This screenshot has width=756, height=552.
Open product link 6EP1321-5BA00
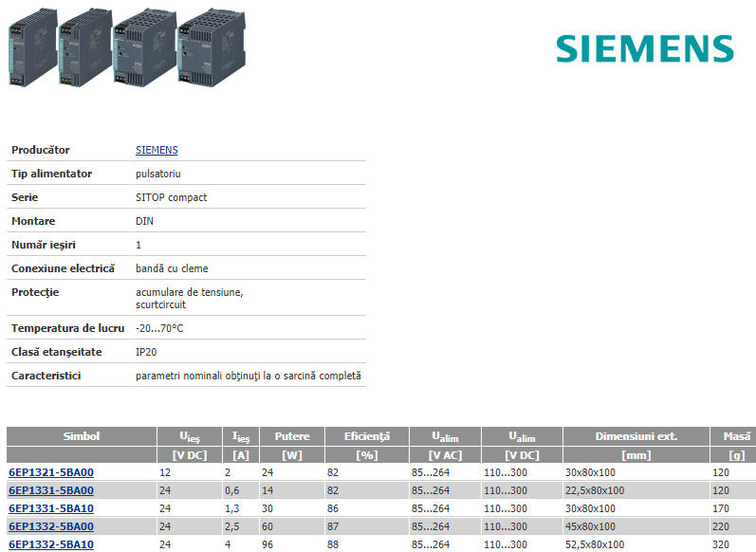51,472
